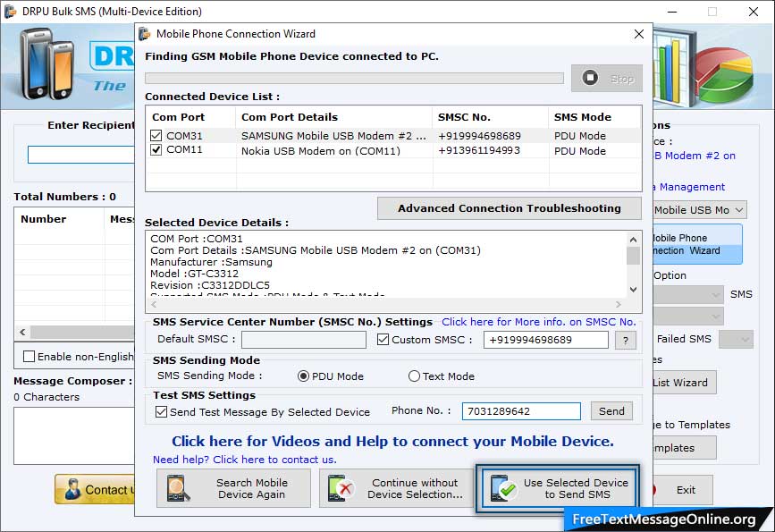Screen dimensions: 775x532
Task: Click the device details horizontal scroll left arrow
Action: coord(154,305)
